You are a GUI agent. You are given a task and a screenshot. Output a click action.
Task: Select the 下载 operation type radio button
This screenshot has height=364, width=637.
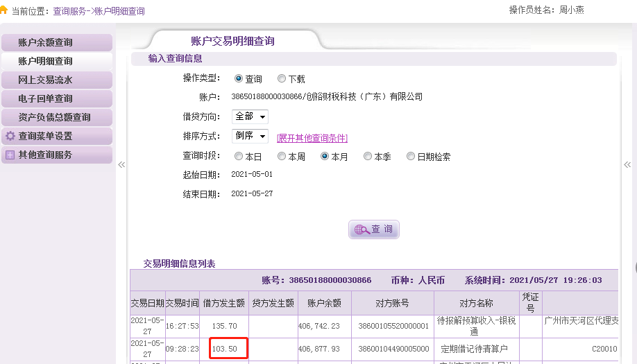[282, 79]
